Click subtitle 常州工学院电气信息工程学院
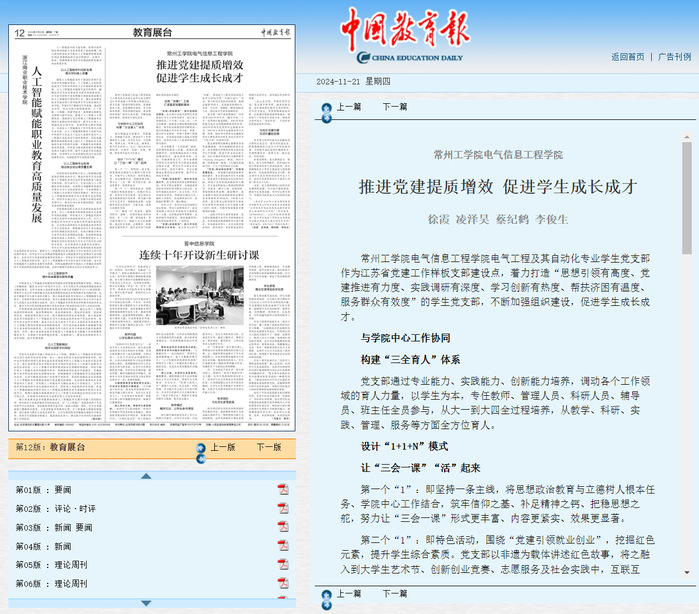The image size is (699, 614). pos(498,154)
